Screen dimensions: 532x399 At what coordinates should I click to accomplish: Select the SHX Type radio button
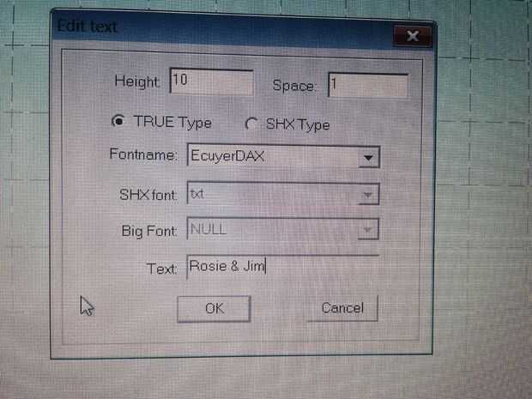[x=251, y=124]
